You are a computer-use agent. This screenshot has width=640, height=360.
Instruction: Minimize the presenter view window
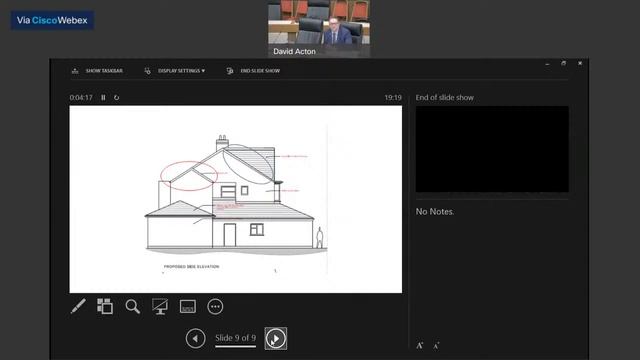pyautogui.click(x=547, y=64)
